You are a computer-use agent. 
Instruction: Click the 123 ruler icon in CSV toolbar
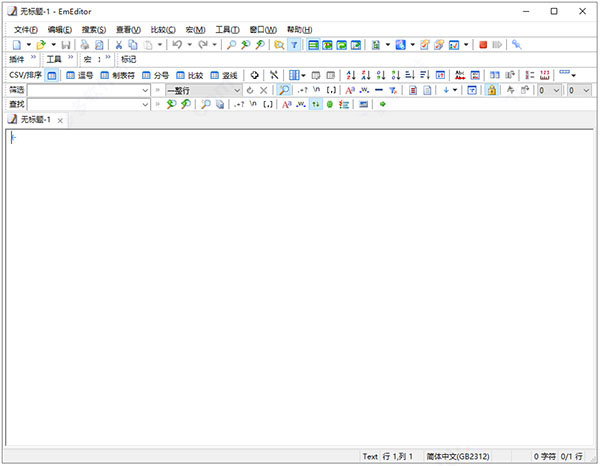pos(545,75)
